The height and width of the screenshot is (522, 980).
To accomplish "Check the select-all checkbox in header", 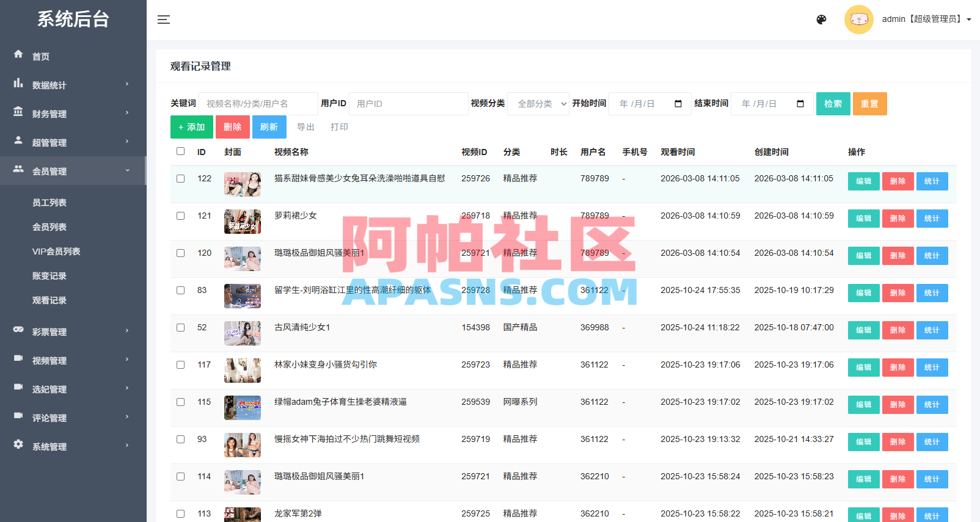I will point(180,151).
